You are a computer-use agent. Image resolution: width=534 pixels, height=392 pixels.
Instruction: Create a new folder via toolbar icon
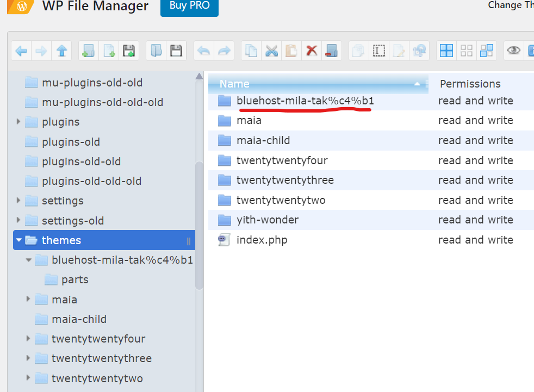[89, 51]
